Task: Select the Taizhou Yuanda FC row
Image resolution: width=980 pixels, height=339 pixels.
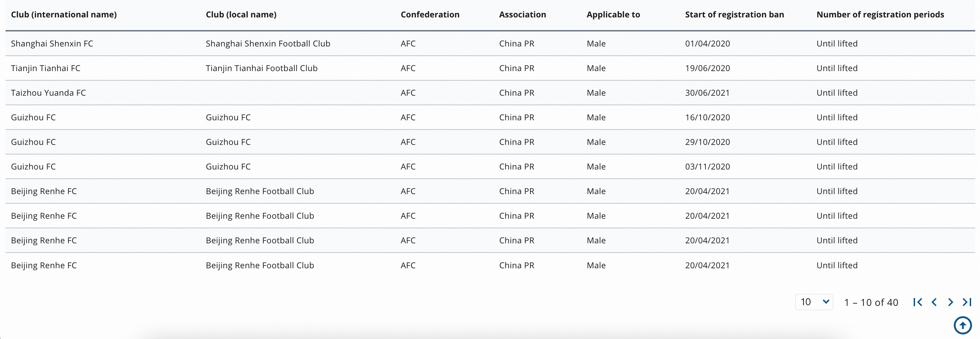Action: (490, 93)
